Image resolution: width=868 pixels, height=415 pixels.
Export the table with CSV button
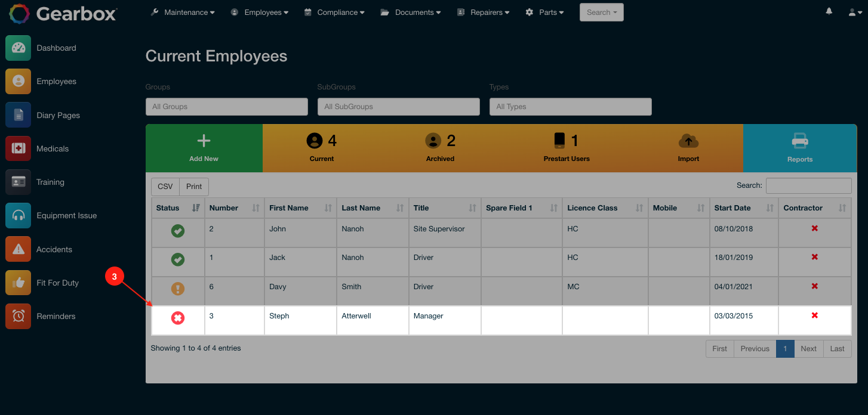click(165, 187)
